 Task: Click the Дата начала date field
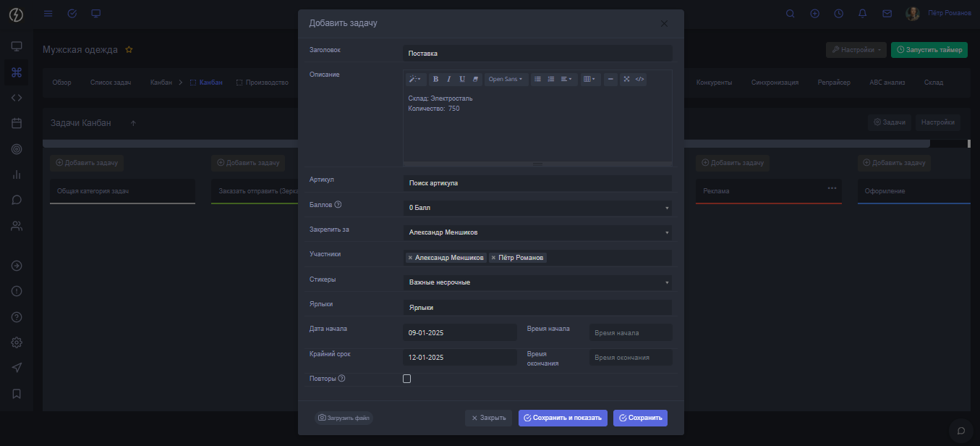[x=459, y=332]
